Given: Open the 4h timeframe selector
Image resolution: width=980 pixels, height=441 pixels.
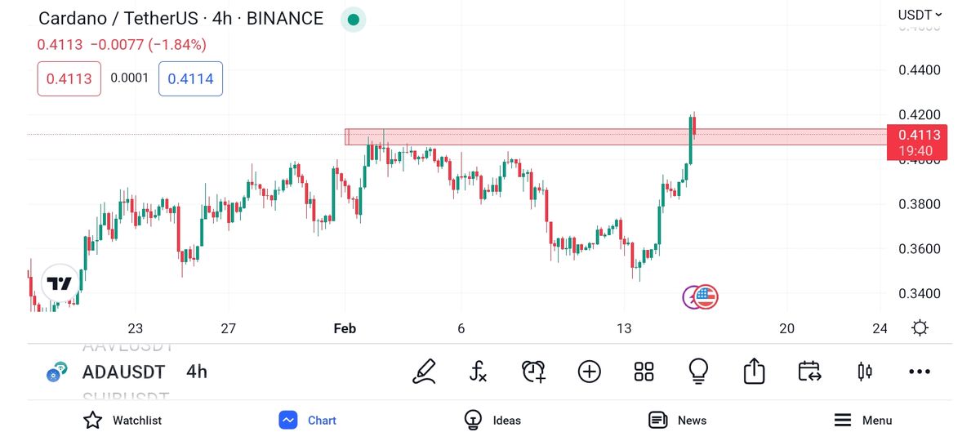Looking at the screenshot, I should tap(197, 372).
